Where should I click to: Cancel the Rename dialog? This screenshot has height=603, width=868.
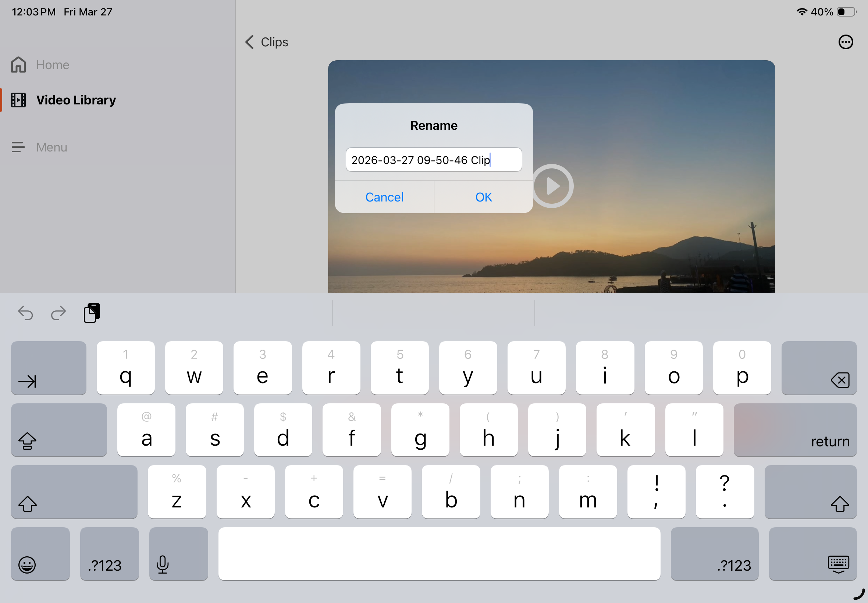coord(384,197)
